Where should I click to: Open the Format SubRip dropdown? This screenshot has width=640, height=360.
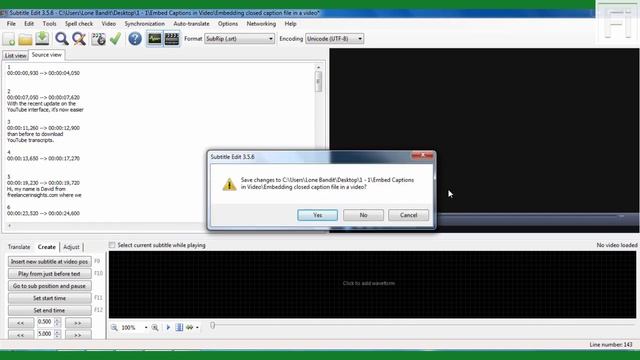tap(239, 39)
